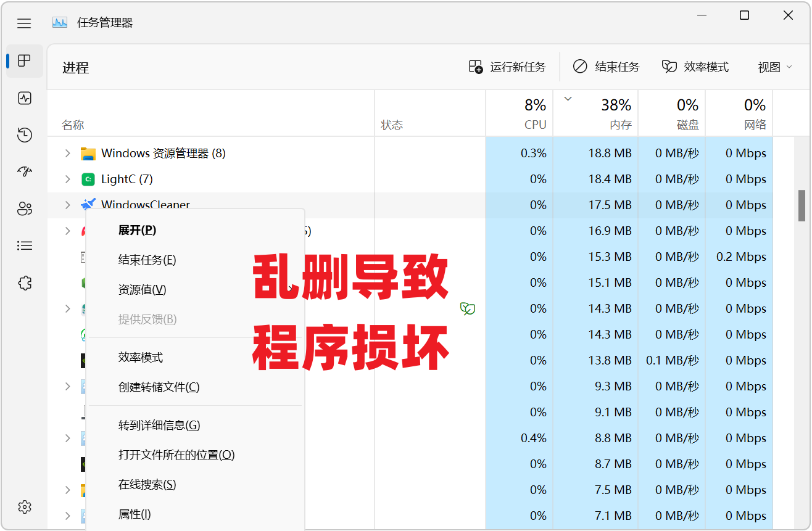This screenshot has width=812, height=531.
Task: Expand the process group with 9.3 MB memory
Action: coord(68,386)
